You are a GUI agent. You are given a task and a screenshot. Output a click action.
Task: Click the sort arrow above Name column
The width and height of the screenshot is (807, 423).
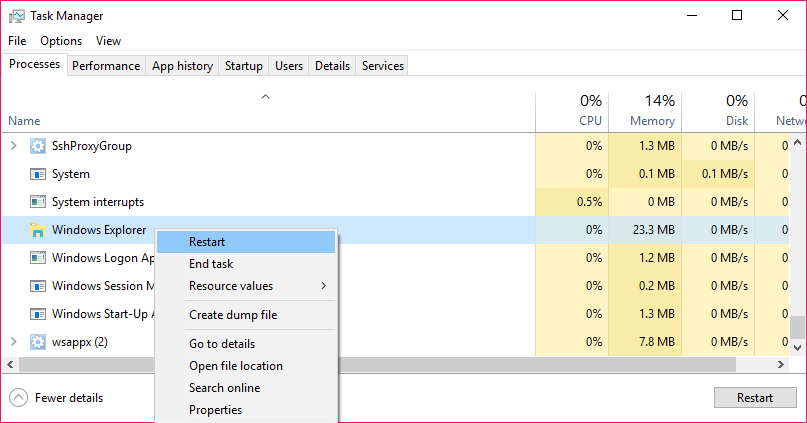coord(266,96)
